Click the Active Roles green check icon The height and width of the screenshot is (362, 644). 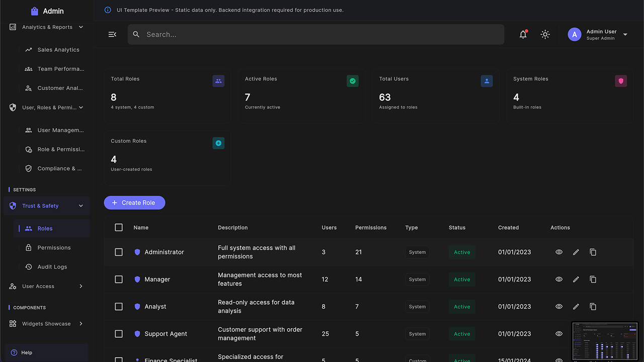[353, 81]
